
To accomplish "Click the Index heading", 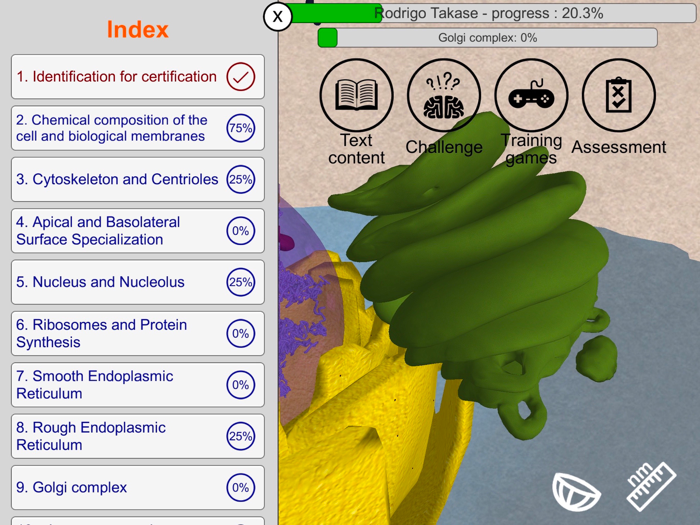I will 138,29.
